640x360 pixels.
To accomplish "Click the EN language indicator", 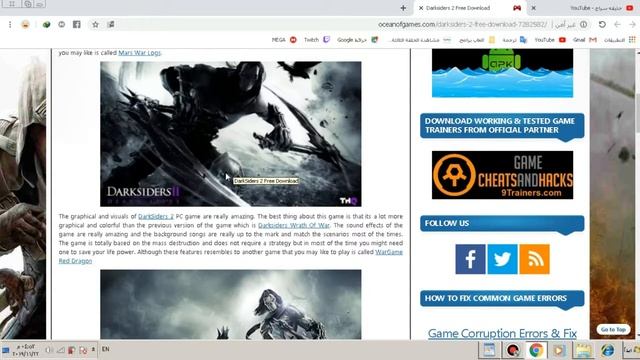I will 106,349.
